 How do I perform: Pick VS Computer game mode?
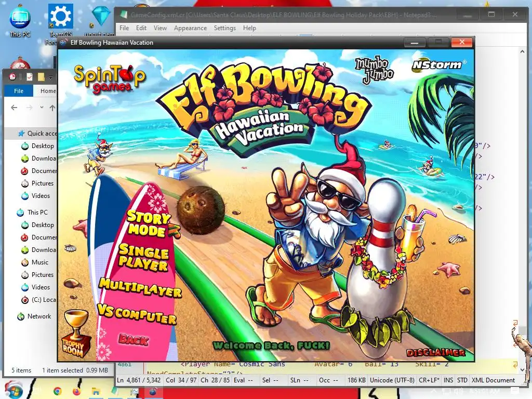pos(137,314)
